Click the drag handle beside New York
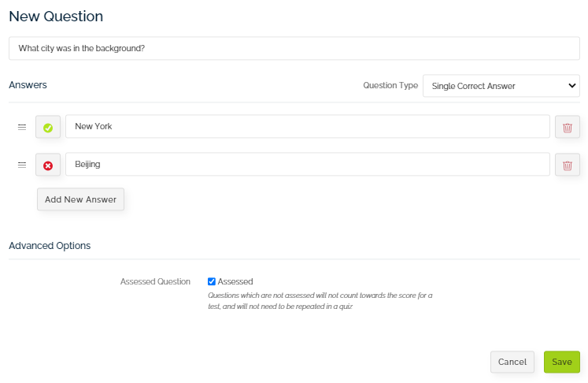 coord(22,127)
